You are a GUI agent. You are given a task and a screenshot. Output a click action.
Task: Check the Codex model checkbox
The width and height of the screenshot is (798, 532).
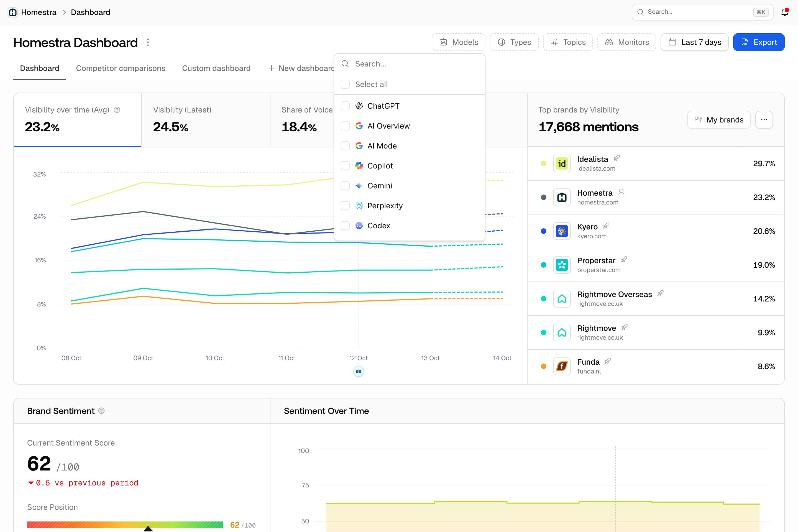(345, 226)
